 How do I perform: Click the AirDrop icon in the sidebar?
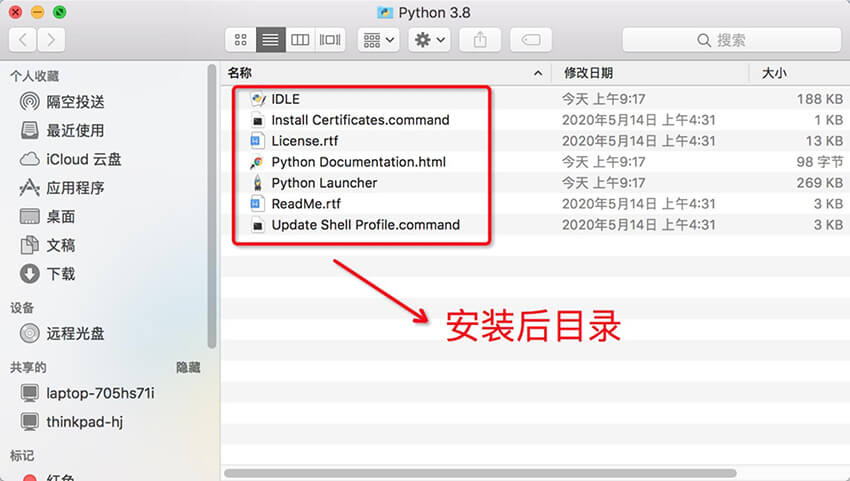(29, 101)
